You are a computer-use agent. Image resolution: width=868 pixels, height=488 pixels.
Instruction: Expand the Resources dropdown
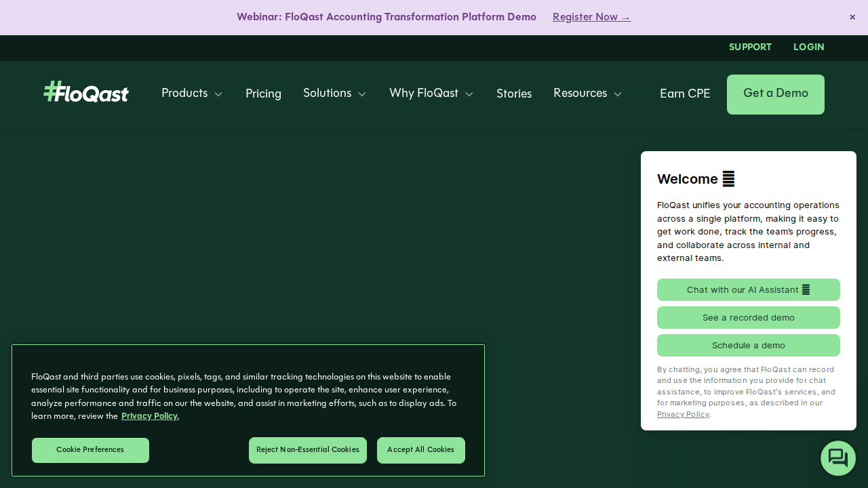click(587, 94)
